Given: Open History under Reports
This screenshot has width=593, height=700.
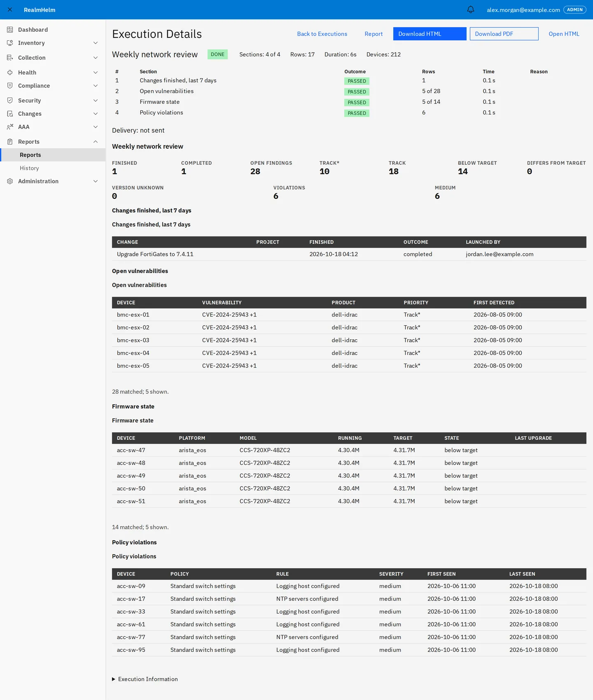Looking at the screenshot, I should [x=53, y=168].
